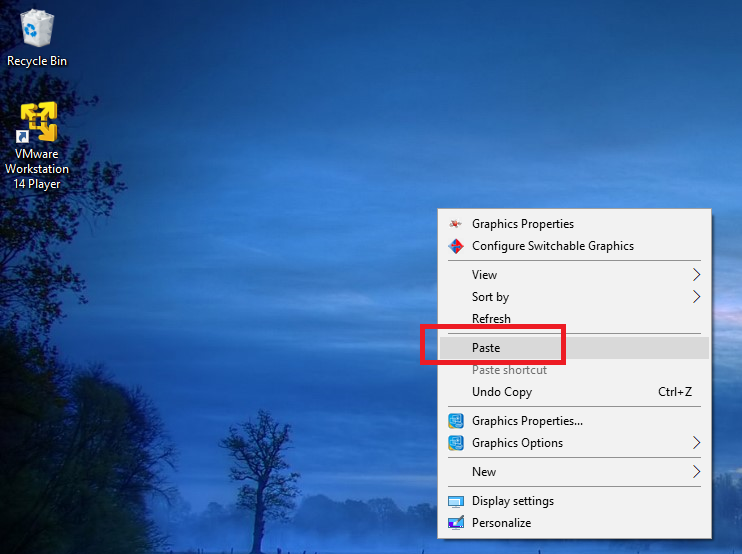Open the Sort by submenu
742x554 pixels.
(574, 297)
